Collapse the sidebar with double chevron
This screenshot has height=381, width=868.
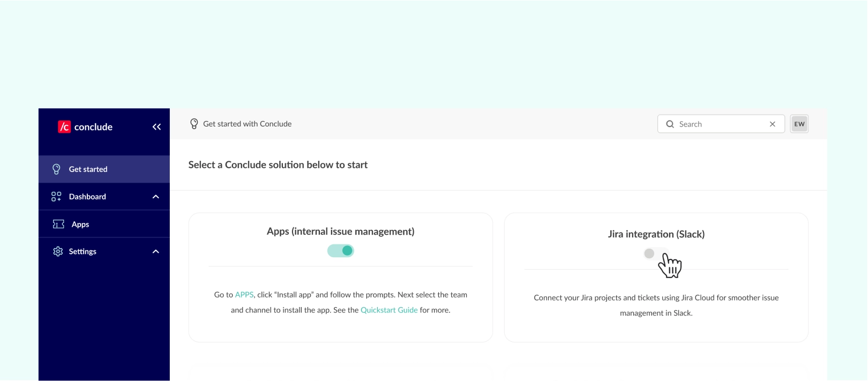coord(156,127)
